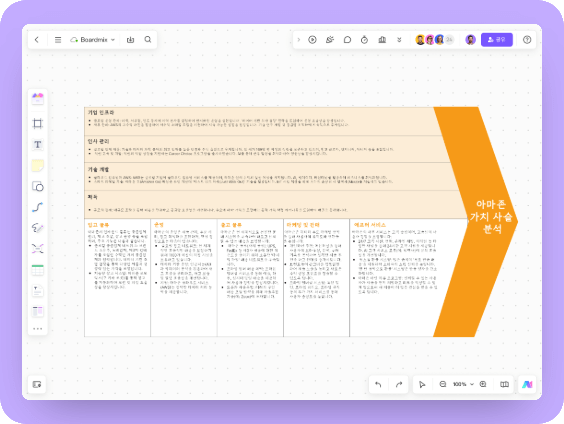Select the cursor pointer tool

[x=422, y=384]
